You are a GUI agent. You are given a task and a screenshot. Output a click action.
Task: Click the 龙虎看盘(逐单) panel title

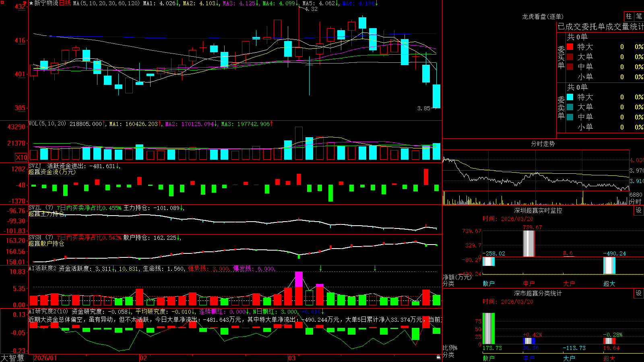tap(543, 16)
